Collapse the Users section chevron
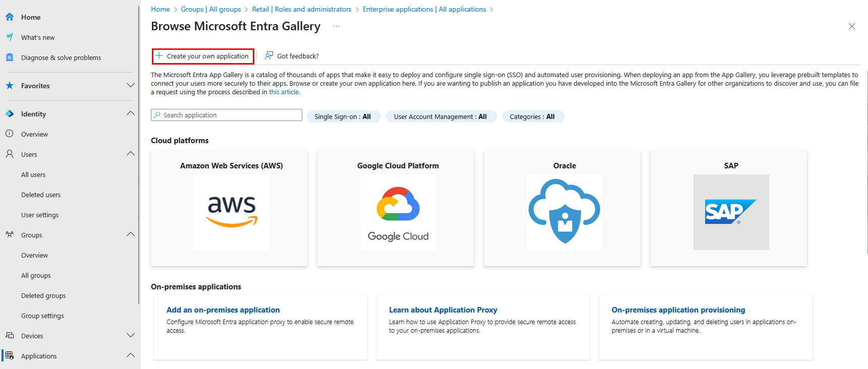This screenshot has height=369, width=868. coord(130,154)
